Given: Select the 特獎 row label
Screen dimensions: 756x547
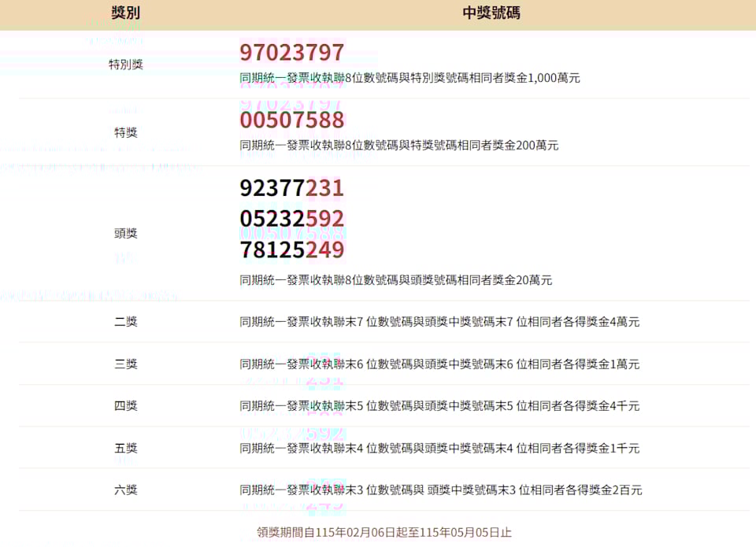Looking at the screenshot, I should [x=126, y=132].
